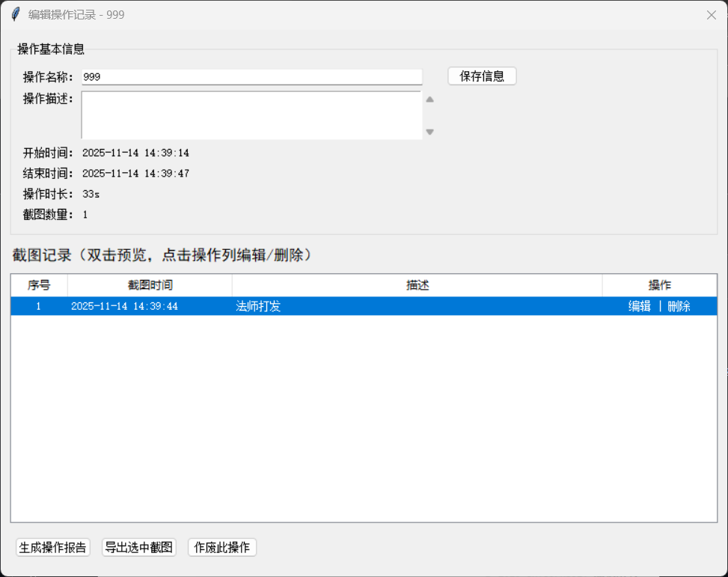Click the 开始时间 value 2025-11-14 14:39:14
728x577 pixels.
pyautogui.click(x=135, y=153)
